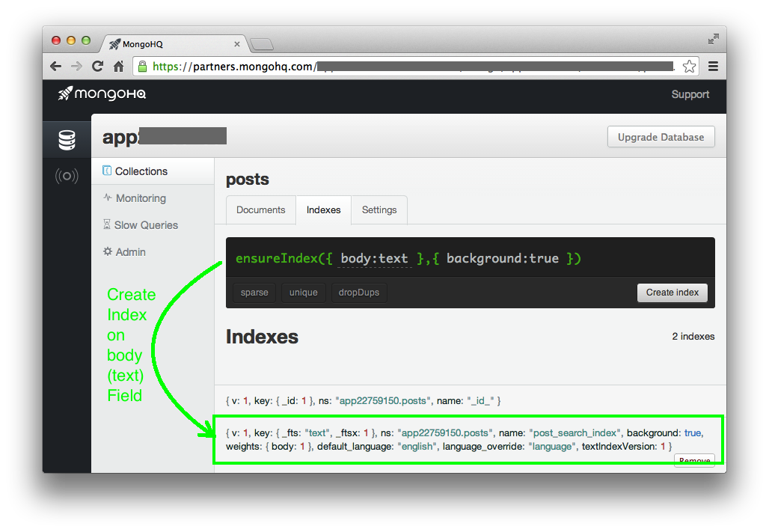Viewport: 769px width, 532px height.
Task: Toggle the sparse index option
Action: coord(254,293)
